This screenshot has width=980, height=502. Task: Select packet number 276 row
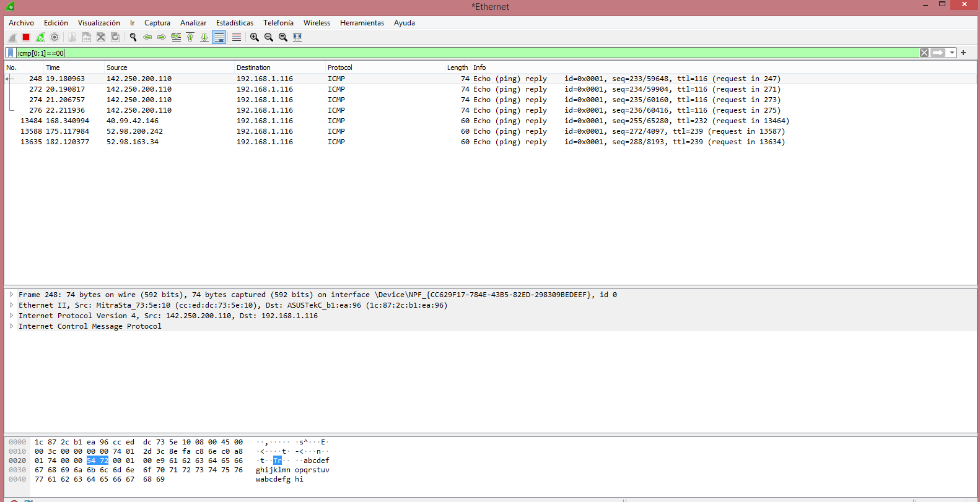pos(490,110)
